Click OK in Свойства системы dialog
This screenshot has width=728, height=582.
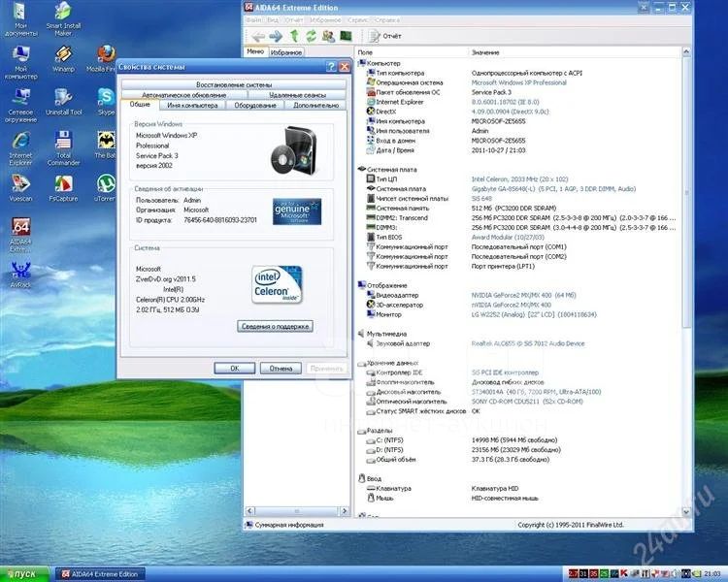click(x=235, y=368)
